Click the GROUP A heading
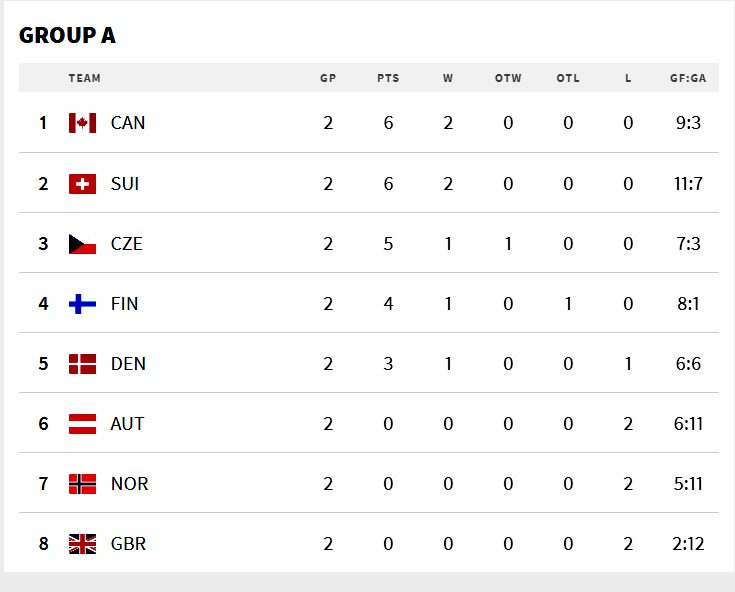 (x=67, y=35)
